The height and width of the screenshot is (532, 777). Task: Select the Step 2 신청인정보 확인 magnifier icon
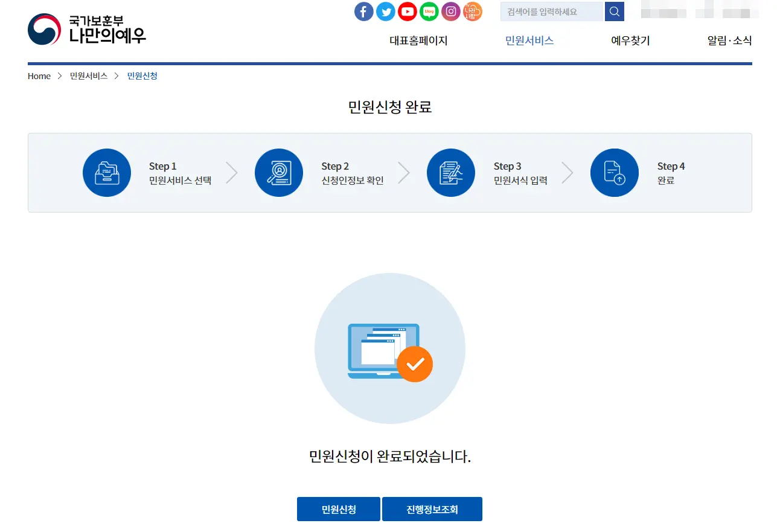(x=279, y=173)
